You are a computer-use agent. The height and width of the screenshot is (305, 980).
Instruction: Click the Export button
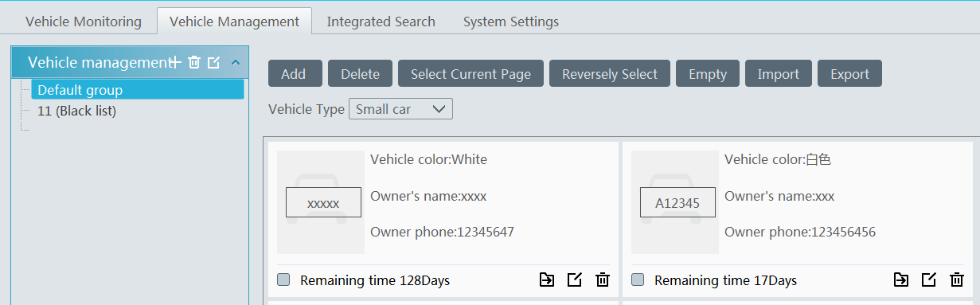pyautogui.click(x=849, y=74)
